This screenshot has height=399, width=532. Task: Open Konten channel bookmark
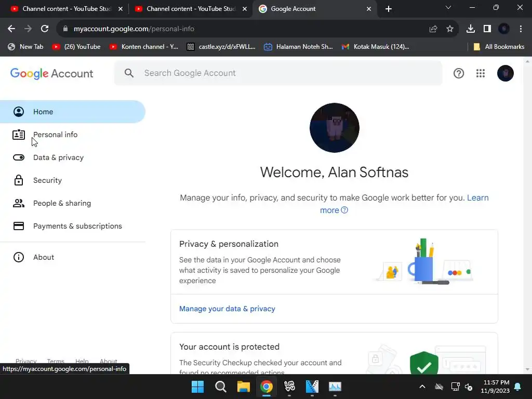[144, 47]
